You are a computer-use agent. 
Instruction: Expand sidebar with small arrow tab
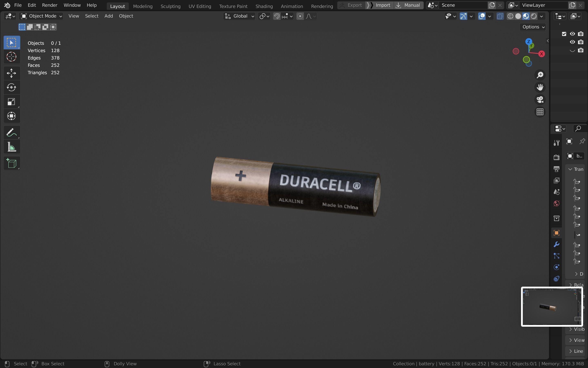548,41
